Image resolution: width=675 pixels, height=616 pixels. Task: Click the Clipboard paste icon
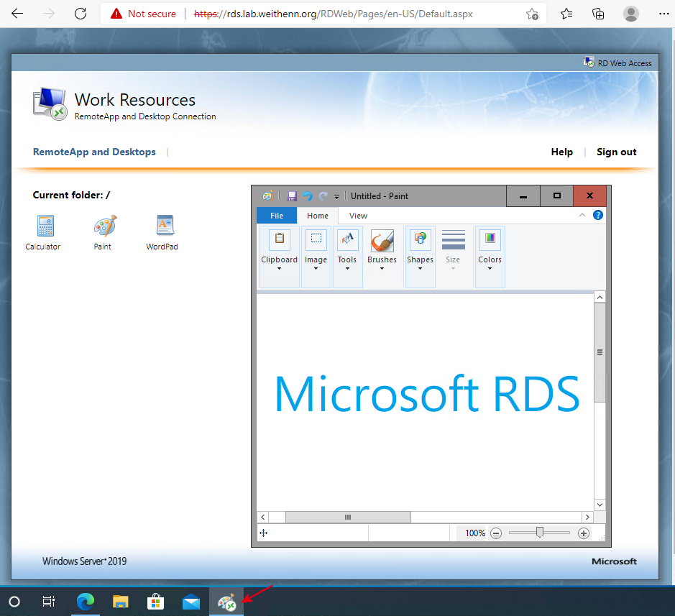(x=280, y=239)
